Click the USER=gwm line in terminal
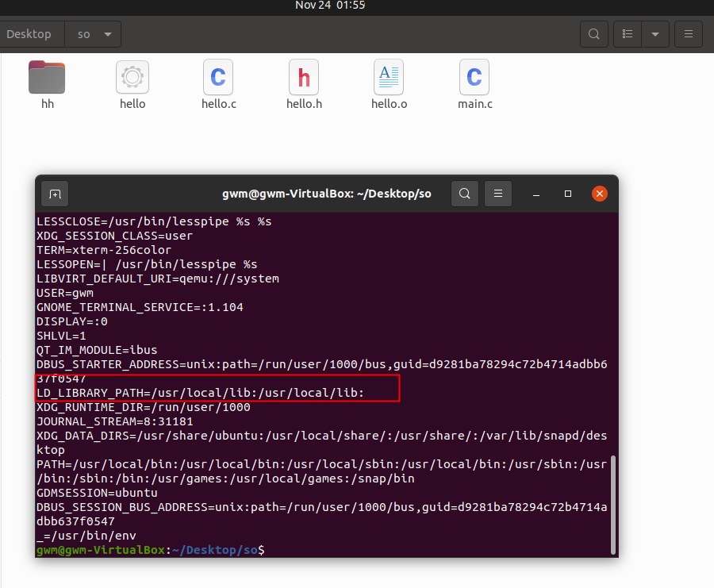Image resolution: width=714 pixels, height=588 pixels. pyautogui.click(x=65, y=293)
